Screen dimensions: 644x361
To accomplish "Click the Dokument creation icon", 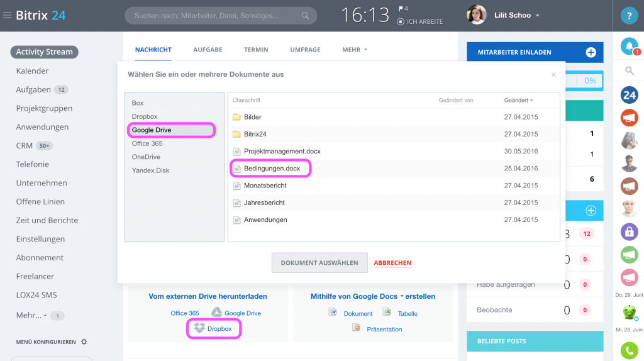I will point(333,312).
